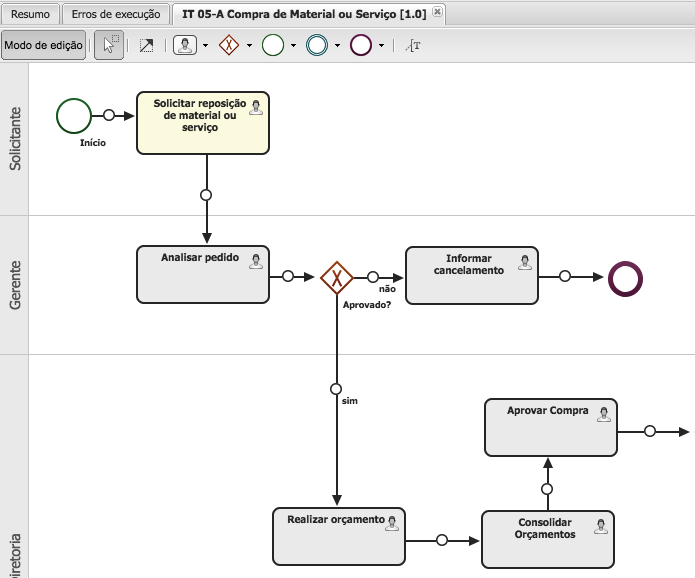The height and width of the screenshot is (578, 695).
Task: Pick the user task tool in toolbar
Action: 185,46
